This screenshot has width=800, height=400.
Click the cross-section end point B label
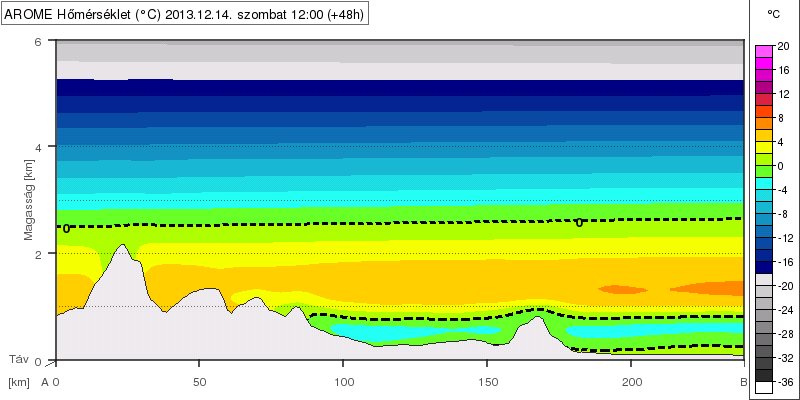click(742, 383)
